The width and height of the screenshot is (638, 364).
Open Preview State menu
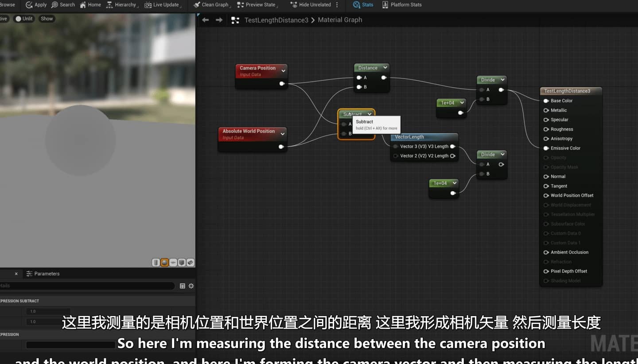257,5
